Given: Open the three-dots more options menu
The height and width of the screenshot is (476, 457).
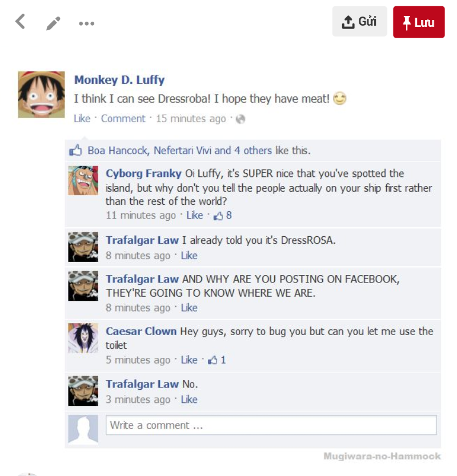Looking at the screenshot, I should click(x=87, y=23).
